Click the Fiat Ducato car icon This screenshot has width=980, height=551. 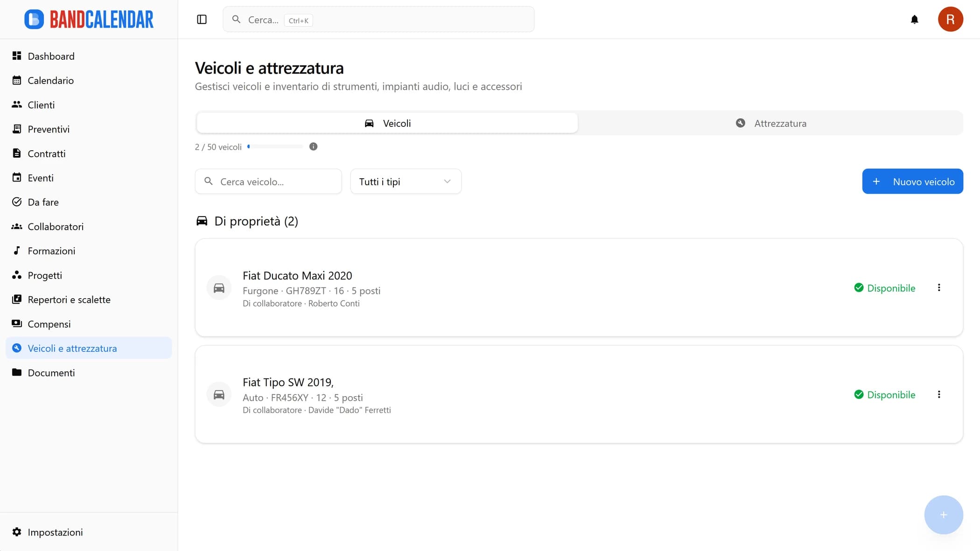tap(219, 288)
